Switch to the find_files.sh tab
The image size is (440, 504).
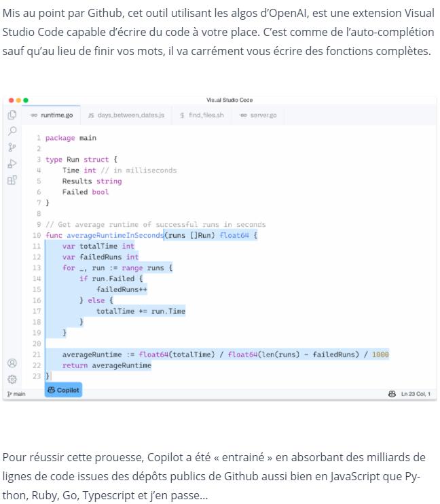tap(202, 115)
